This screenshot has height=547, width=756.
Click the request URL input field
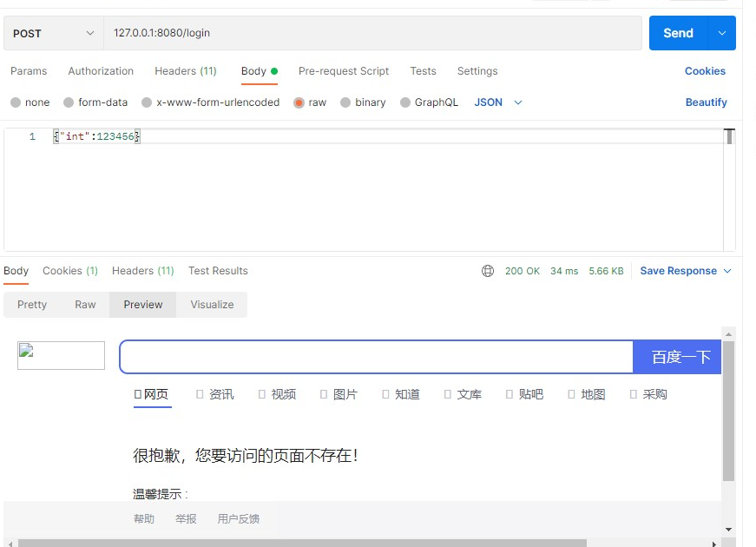coord(372,33)
